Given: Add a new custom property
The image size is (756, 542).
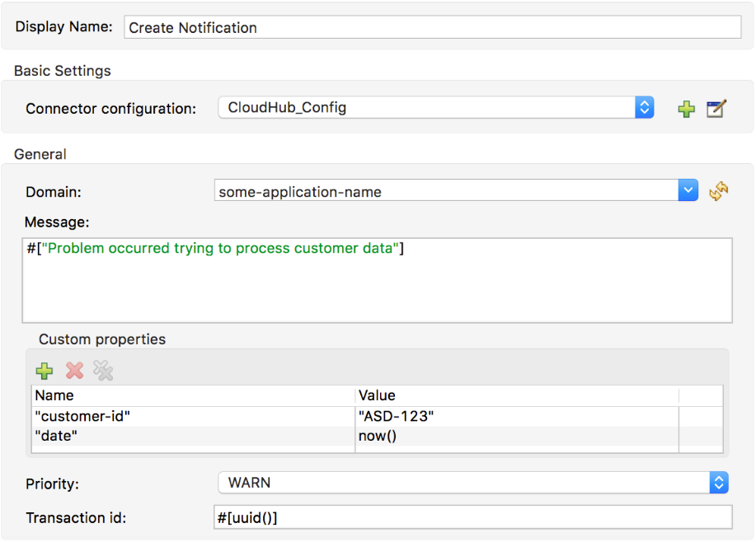Looking at the screenshot, I should click(45, 371).
